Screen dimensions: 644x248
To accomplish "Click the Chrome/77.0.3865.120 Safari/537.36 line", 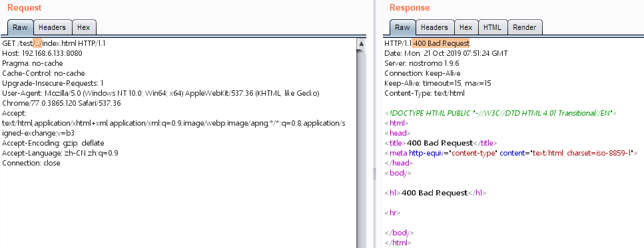I will point(62,103).
